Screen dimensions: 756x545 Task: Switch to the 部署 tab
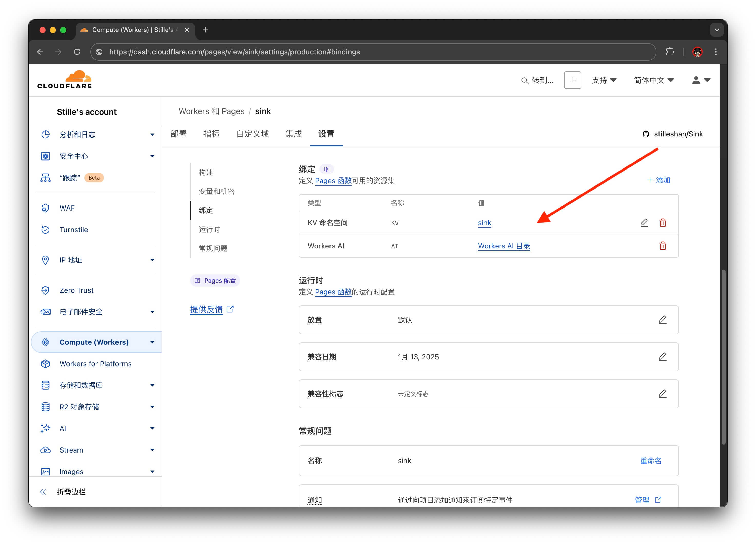click(178, 134)
